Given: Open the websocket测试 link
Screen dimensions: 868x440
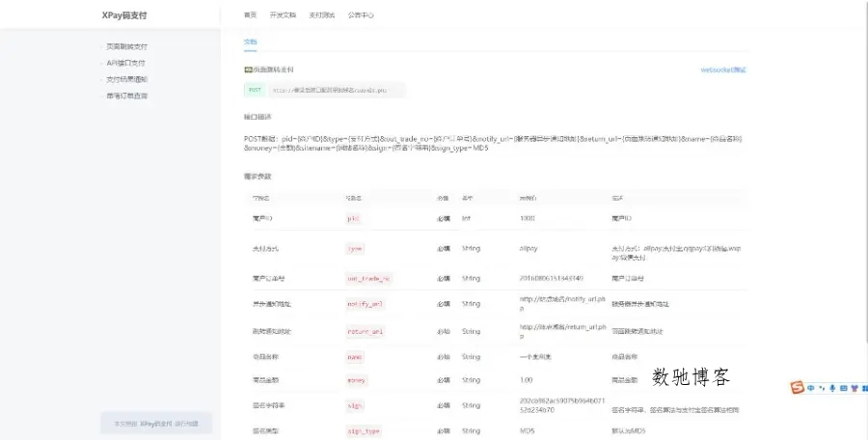Looking at the screenshot, I should pyautogui.click(x=723, y=69).
